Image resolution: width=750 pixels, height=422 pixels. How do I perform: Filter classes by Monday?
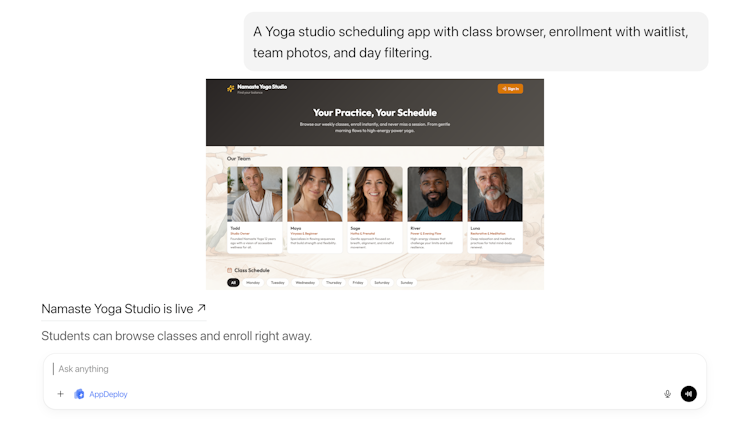tap(253, 283)
